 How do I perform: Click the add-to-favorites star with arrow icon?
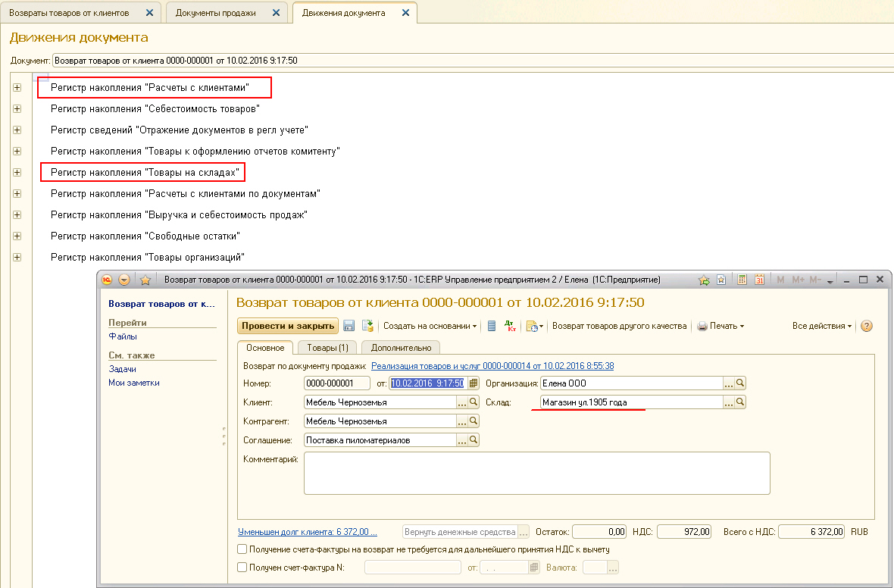(x=704, y=280)
